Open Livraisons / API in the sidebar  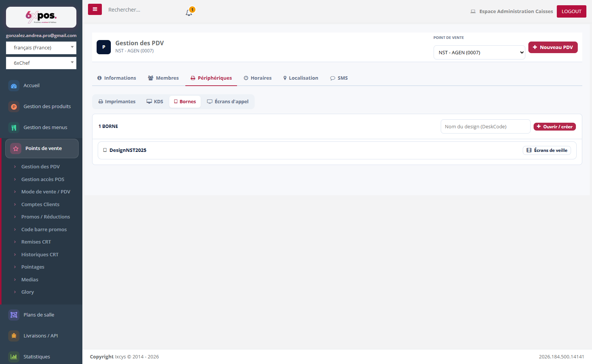pos(41,336)
